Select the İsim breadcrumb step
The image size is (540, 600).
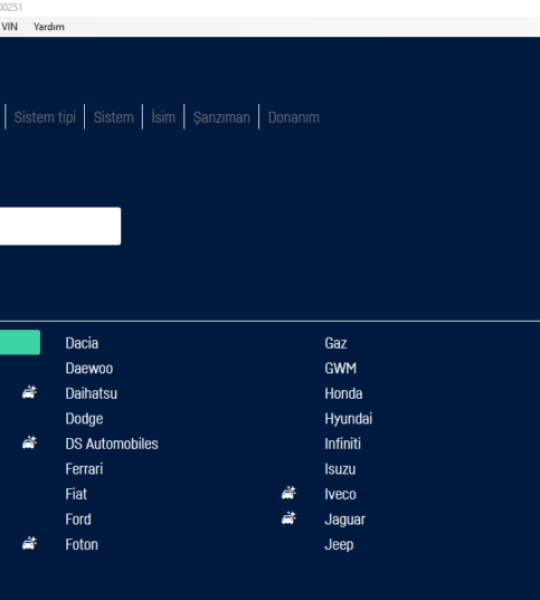[163, 117]
